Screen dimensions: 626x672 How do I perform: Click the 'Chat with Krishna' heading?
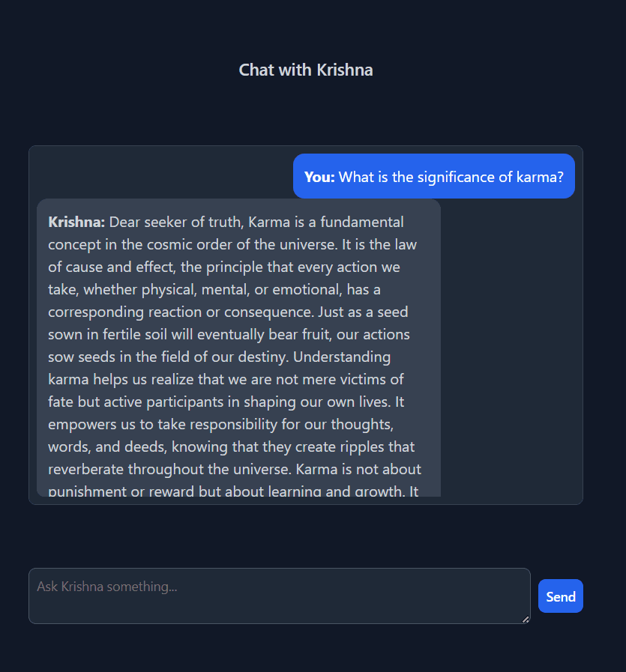(306, 70)
